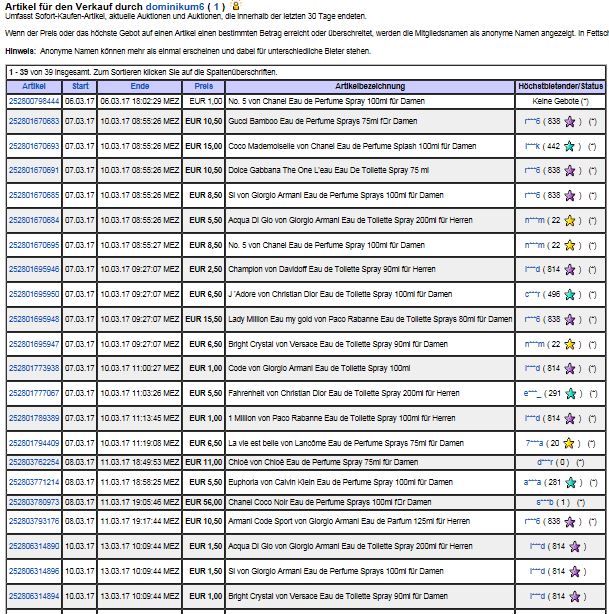The height and width of the screenshot is (614, 609).
Task: Click purple star in Acqua Di Gio EUR 1,50 row
Action: (x=575, y=547)
